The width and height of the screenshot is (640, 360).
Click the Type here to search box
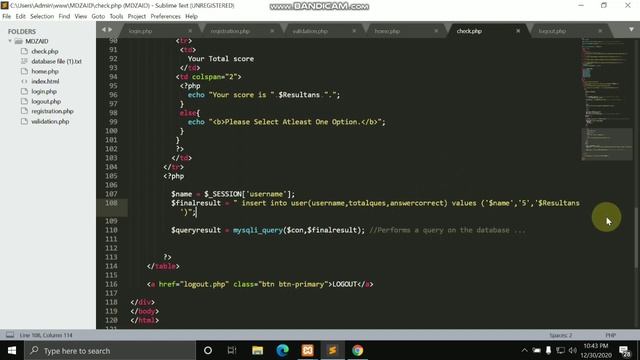[x=110, y=350]
